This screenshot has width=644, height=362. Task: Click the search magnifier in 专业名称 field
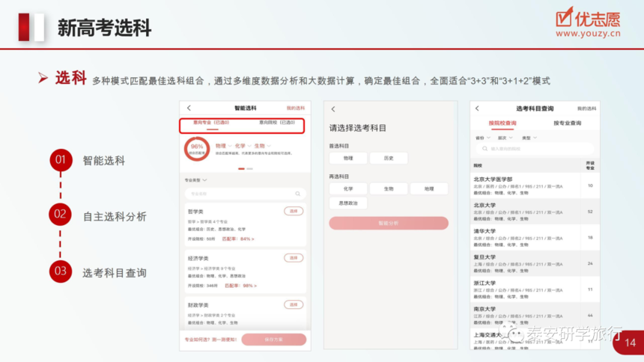298,194
